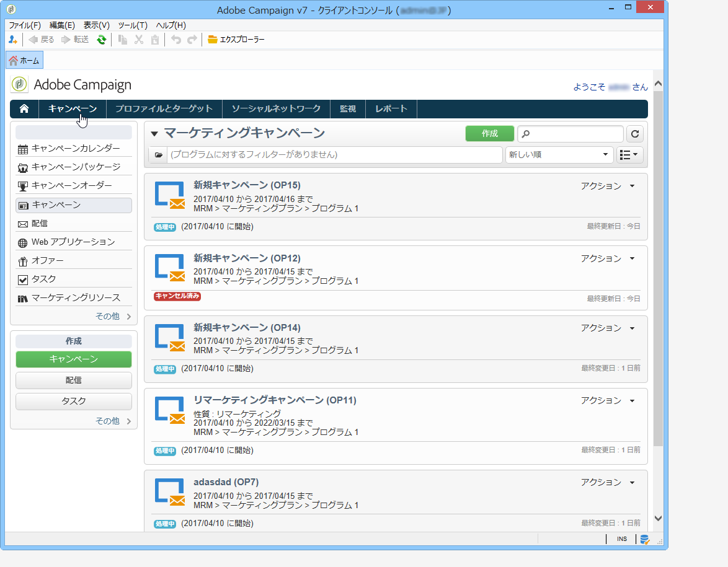Click the program filter folder icon
Screen dimensions: 728x567
(x=158, y=155)
